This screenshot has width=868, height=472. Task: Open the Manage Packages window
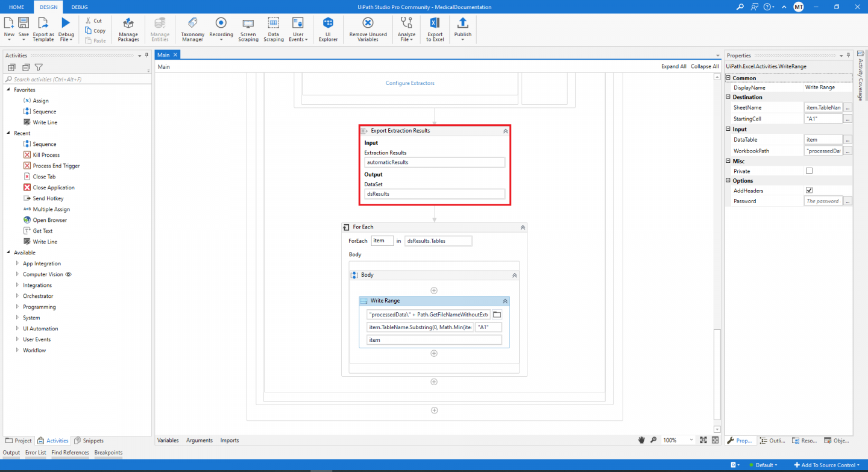click(128, 29)
